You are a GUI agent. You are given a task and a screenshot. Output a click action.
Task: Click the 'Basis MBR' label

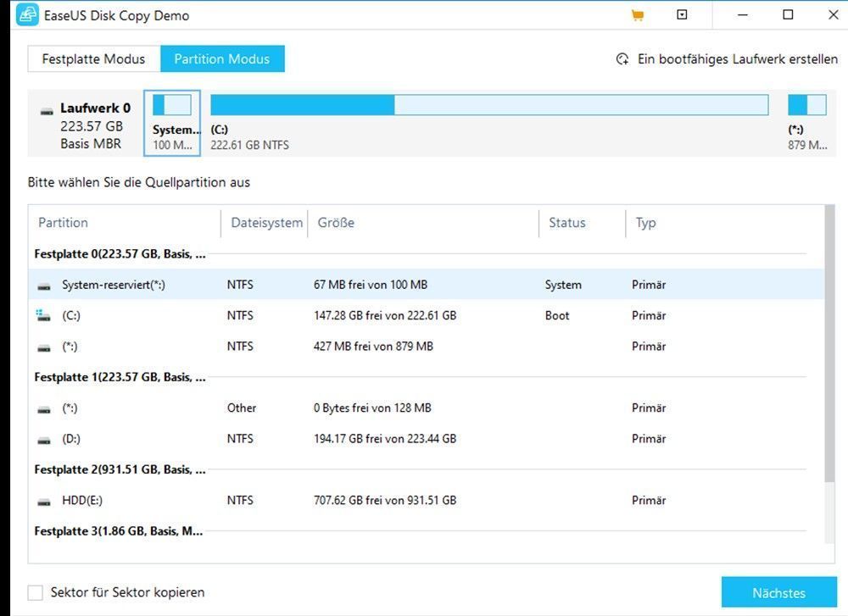point(91,144)
